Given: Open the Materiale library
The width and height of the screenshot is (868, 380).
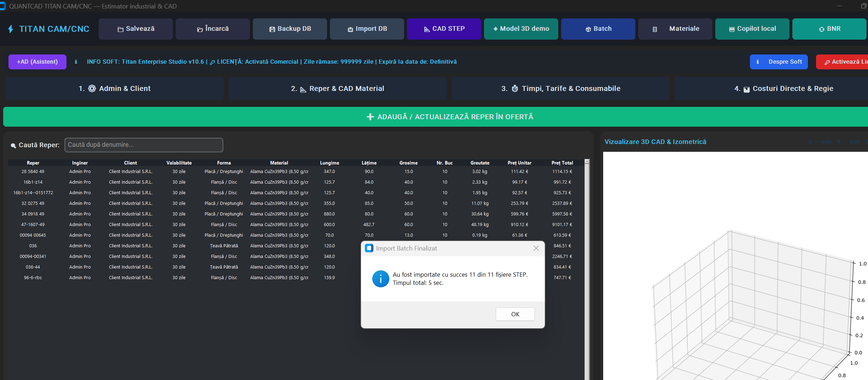Looking at the screenshot, I should (x=675, y=29).
